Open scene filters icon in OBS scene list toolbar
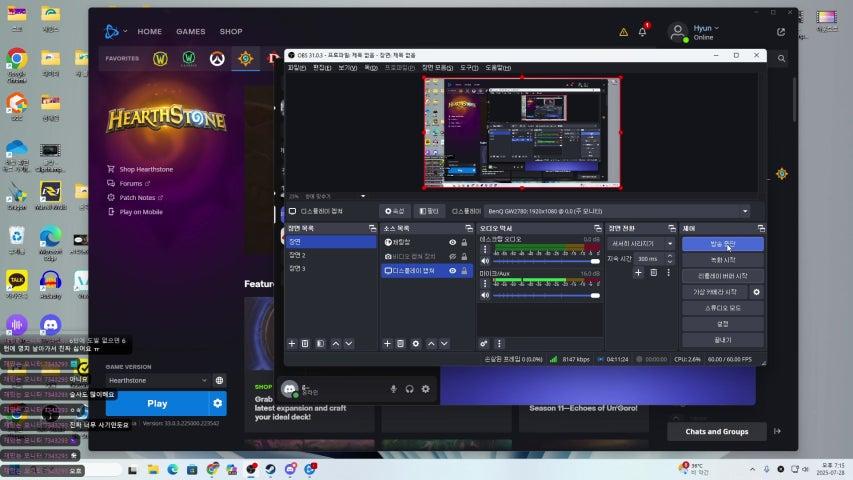This screenshot has height=480, width=853. coord(320,344)
